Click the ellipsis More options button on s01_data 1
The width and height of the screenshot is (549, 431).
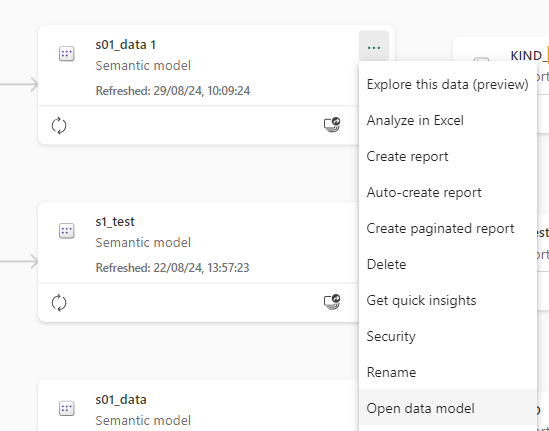(374, 47)
